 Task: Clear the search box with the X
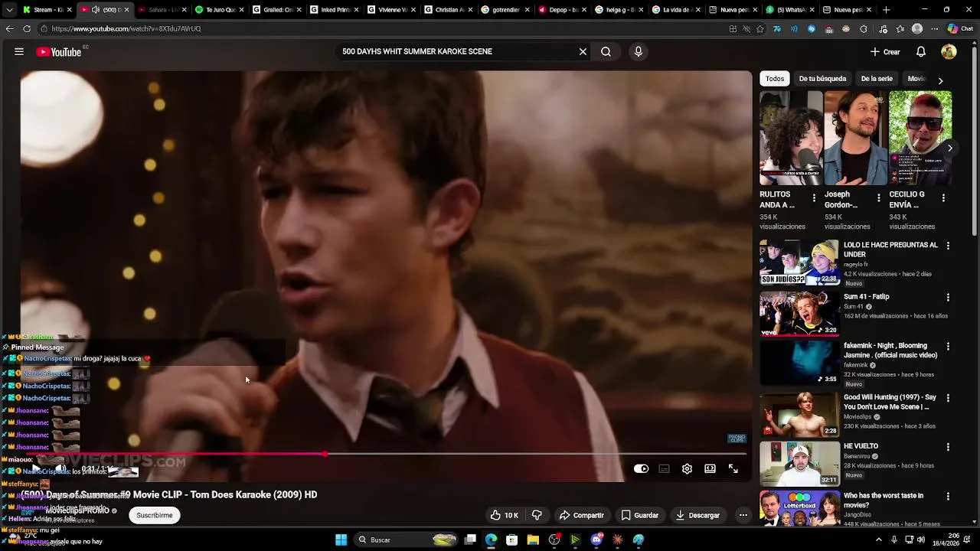coord(583,52)
